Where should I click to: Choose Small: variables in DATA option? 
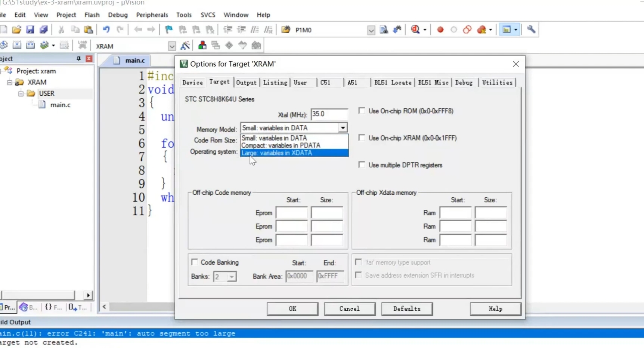[294, 138]
